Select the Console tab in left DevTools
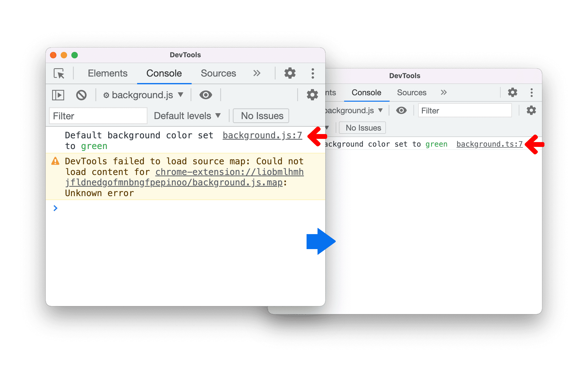 point(163,73)
